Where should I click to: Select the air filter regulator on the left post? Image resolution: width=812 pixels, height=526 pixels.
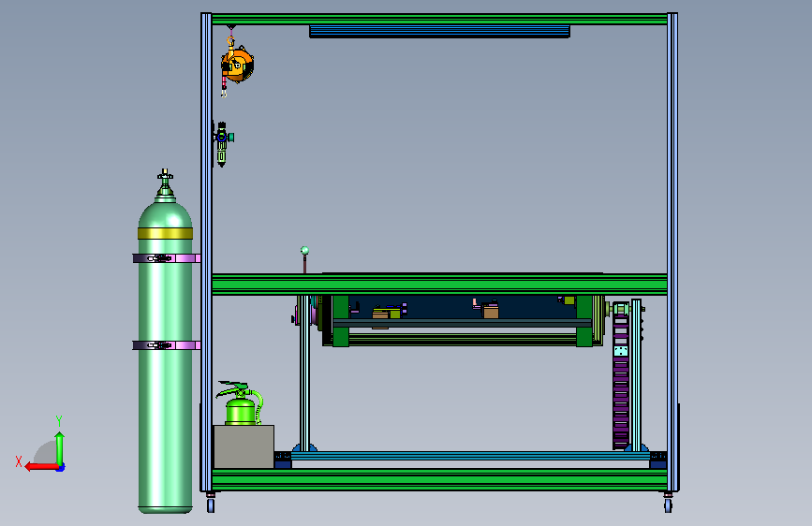point(223,143)
